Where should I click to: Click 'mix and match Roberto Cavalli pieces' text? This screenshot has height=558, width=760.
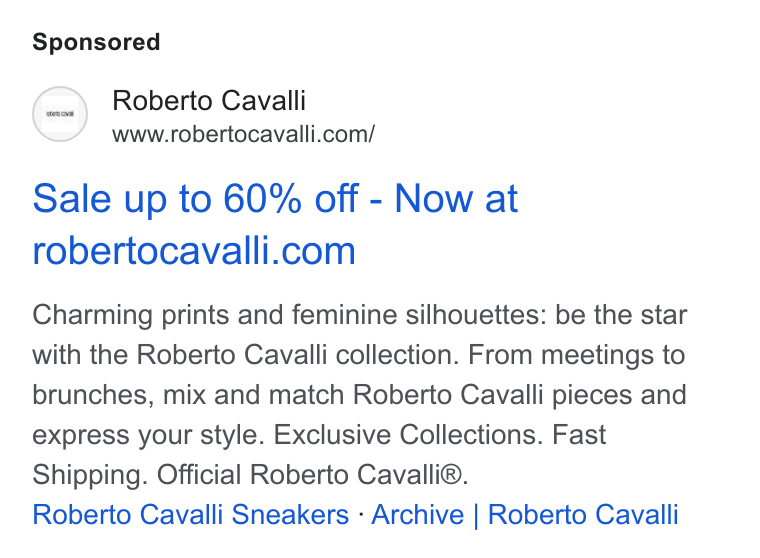[x=397, y=395]
